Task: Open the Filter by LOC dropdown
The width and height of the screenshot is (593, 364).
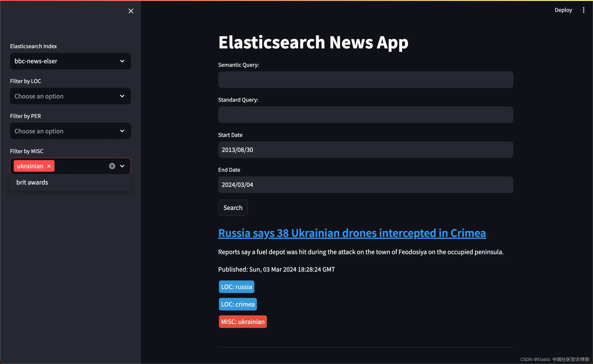Action: click(x=70, y=96)
